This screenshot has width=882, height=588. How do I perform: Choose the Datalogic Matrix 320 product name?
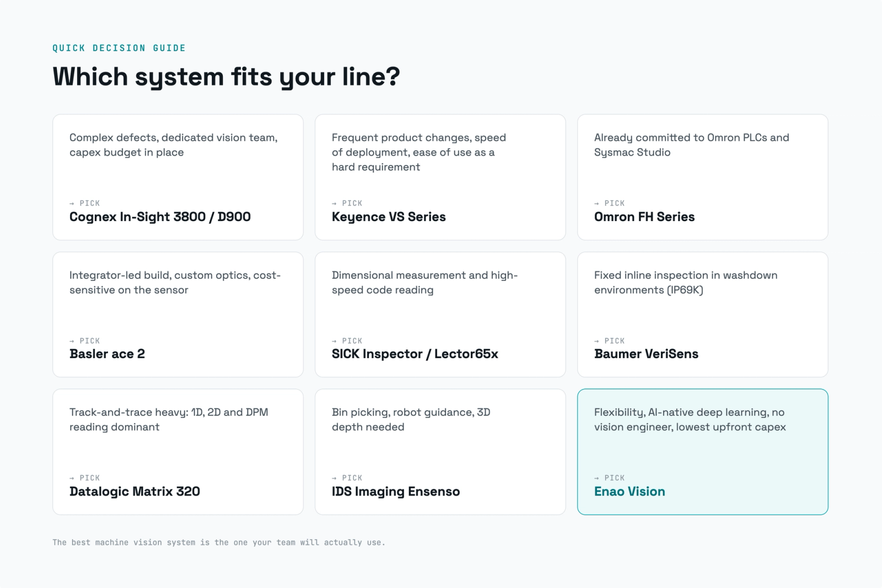(135, 491)
